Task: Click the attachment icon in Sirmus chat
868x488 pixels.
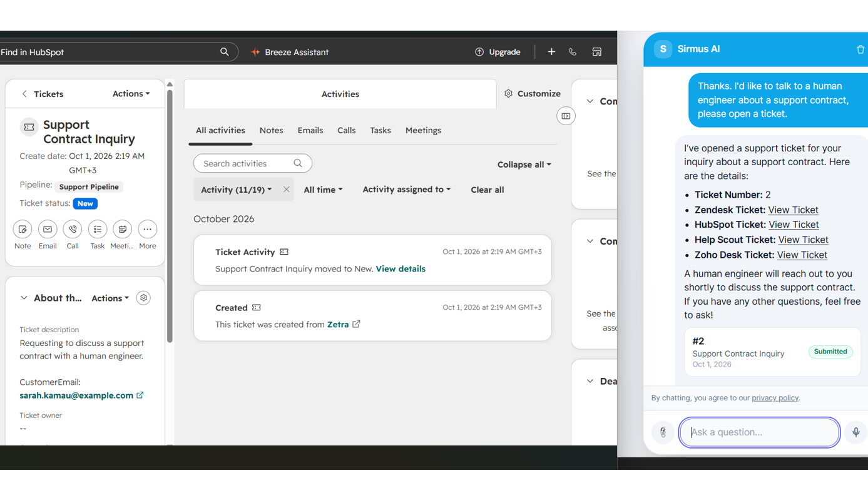Action: click(663, 432)
